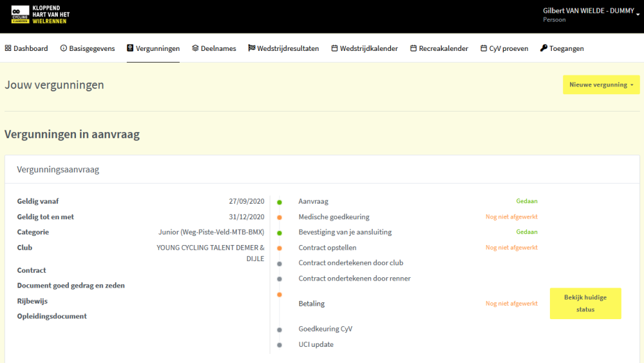This screenshot has width=644, height=363.
Task: Click orange dot beside Medische goedkeuring
Action: [x=279, y=217]
